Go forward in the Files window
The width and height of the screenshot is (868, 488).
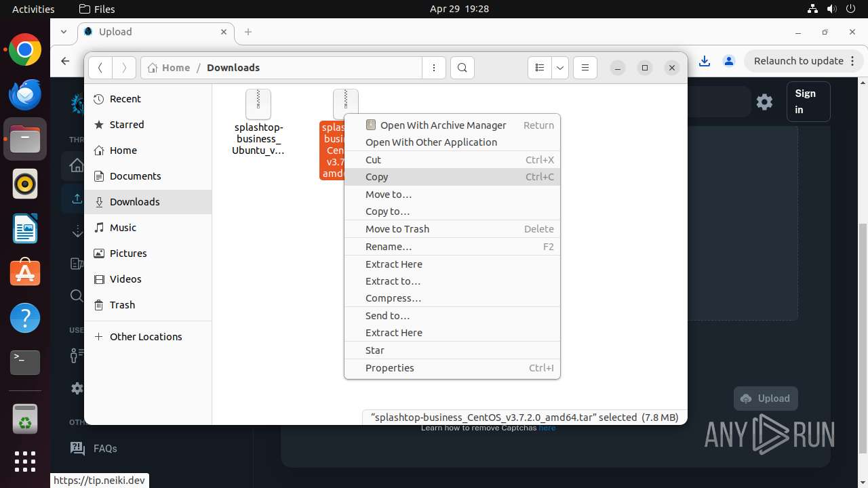123,68
